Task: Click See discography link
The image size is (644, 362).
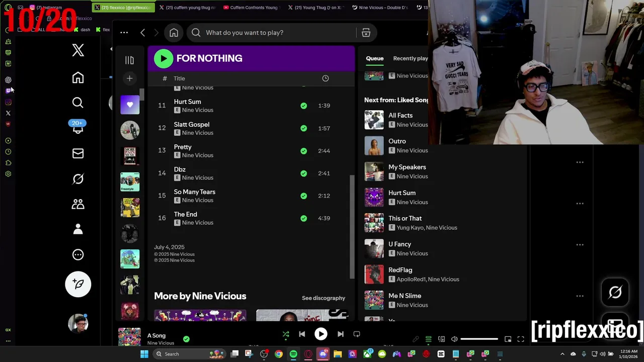Action: click(x=324, y=298)
